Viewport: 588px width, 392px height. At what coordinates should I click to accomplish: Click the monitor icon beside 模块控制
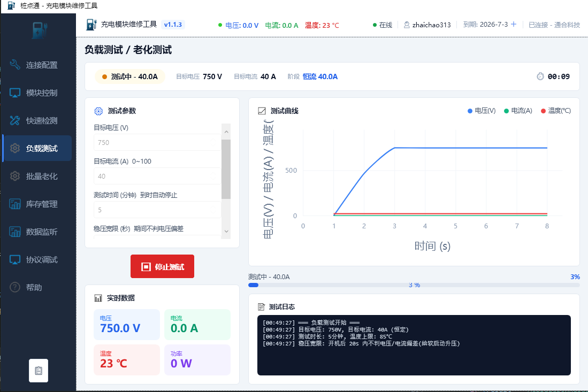click(14, 93)
